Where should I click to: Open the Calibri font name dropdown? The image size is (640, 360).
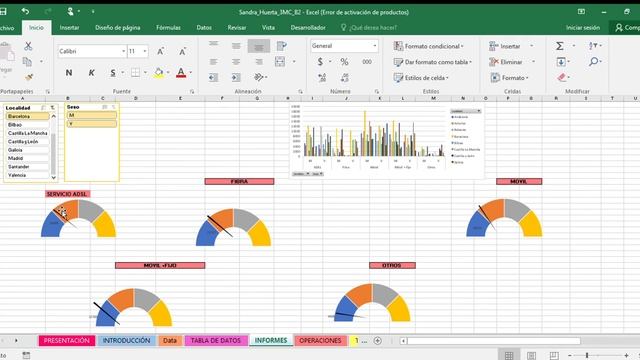click(123, 51)
